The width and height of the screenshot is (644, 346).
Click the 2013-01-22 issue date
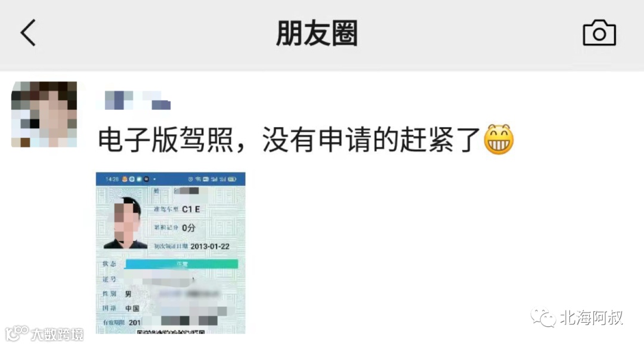(x=210, y=246)
